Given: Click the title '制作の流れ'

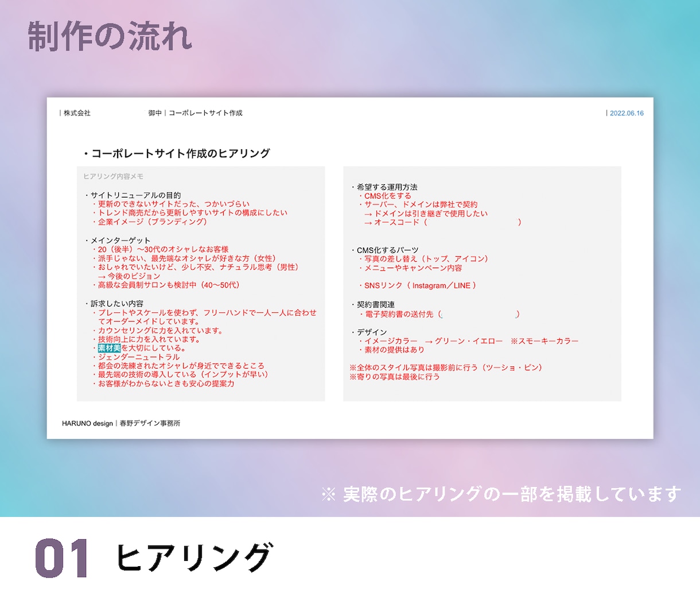Looking at the screenshot, I should point(110,37).
